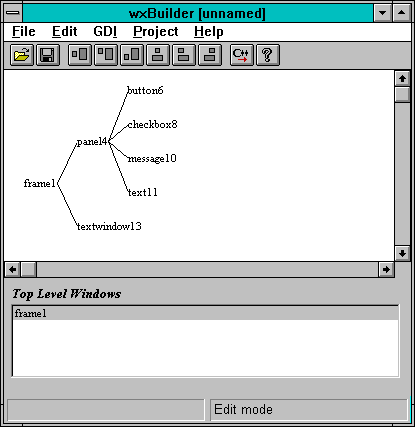Click the floppy disk save icon
Viewport: 415px width, 427px height.
click(x=48, y=55)
